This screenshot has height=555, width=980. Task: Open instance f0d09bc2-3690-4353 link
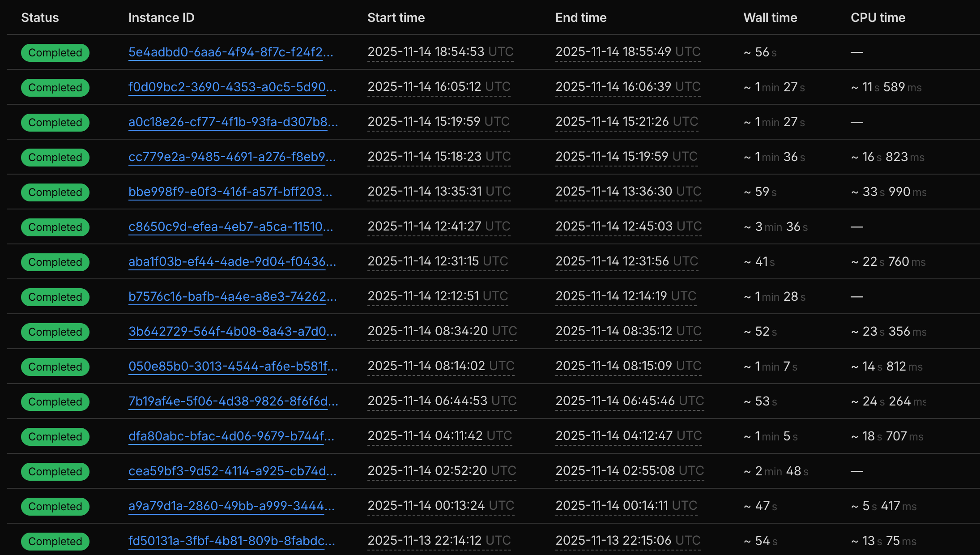[232, 87]
